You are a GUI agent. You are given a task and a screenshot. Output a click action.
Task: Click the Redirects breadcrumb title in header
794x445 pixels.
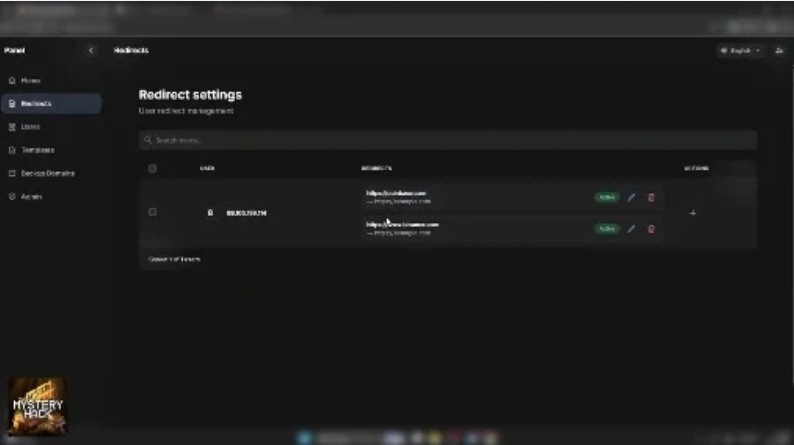tap(131, 50)
